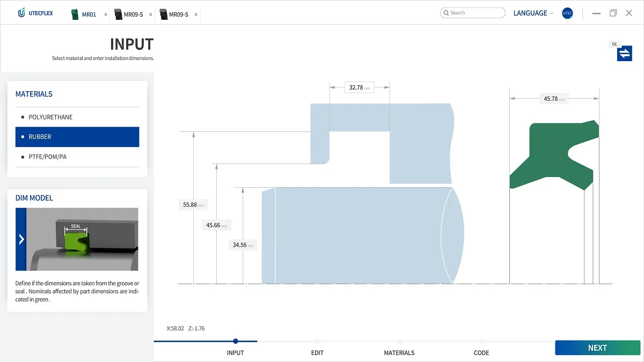Edit the 55.88 inch diameter field
This screenshot has width=644, height=362.
[x=193, y=204]
